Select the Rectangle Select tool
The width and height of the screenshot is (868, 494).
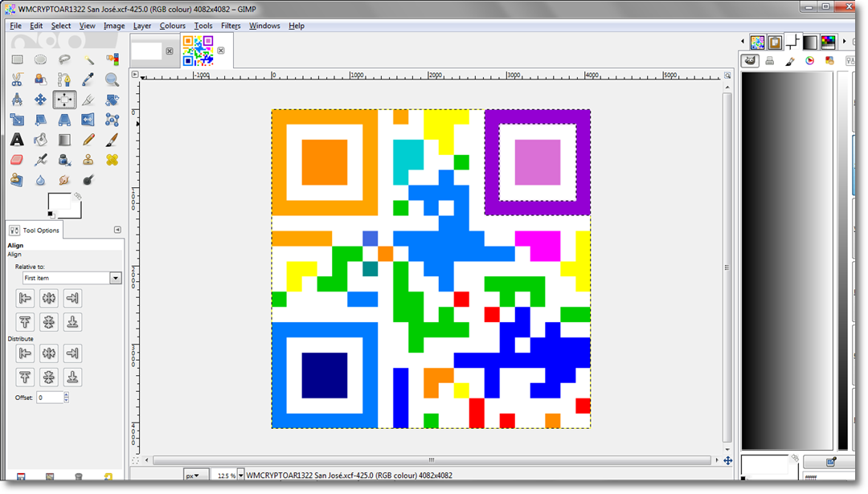point(17,59)
